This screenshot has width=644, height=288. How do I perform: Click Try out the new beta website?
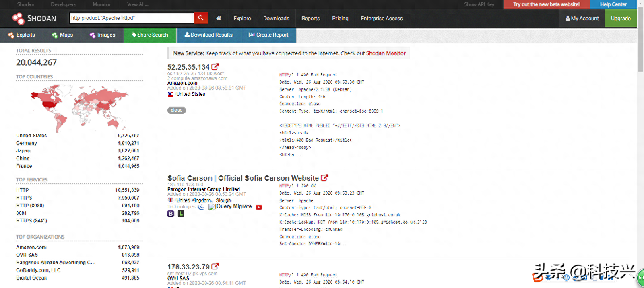[x=546, y=4]
